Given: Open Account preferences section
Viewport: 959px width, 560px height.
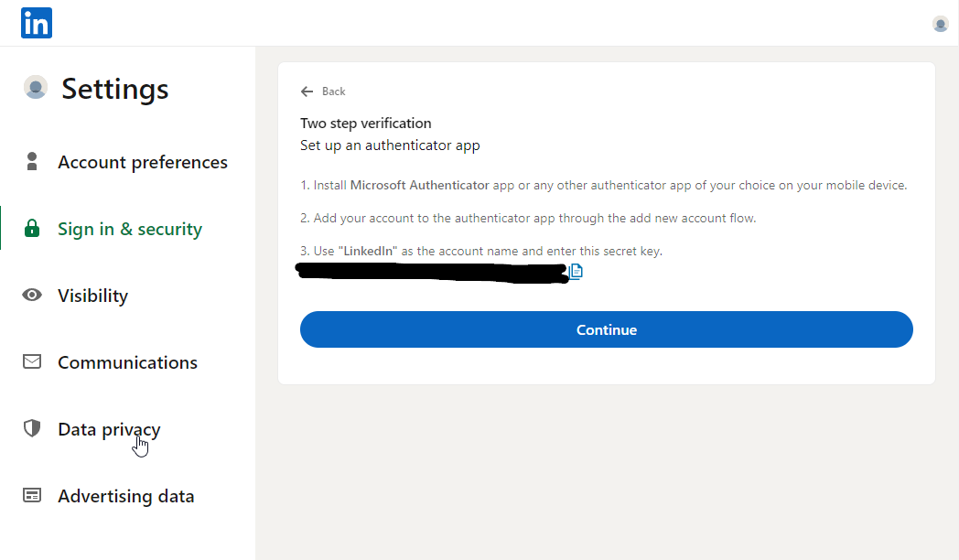Looking at the screenshot, I should [143, 162].
